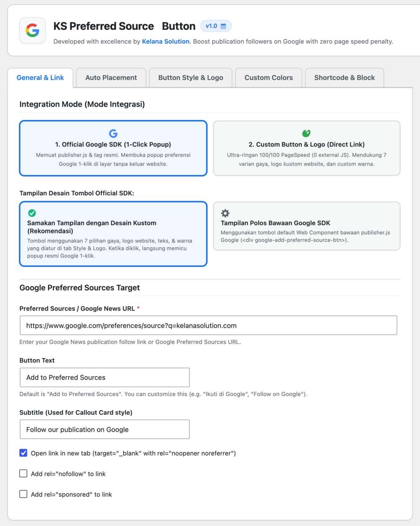Click into the Button Text input field
This screenshot has height=526, width=420.
[x=105, y=377]
